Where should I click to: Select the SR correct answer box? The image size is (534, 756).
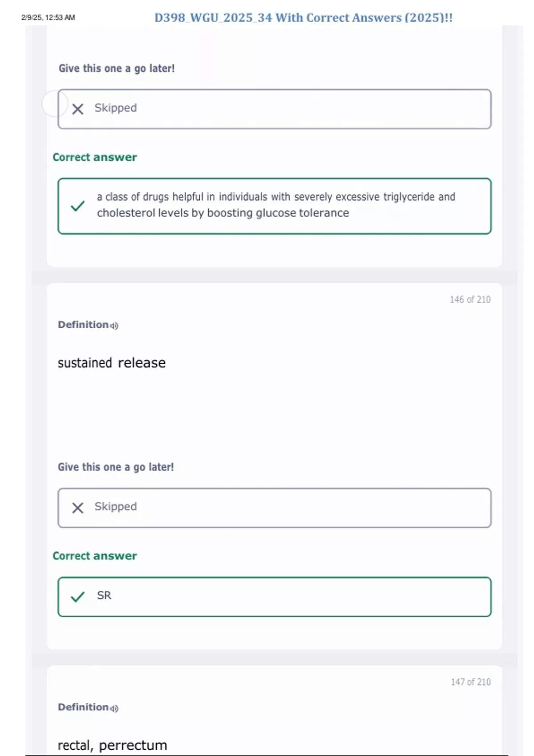coord(274,596)
